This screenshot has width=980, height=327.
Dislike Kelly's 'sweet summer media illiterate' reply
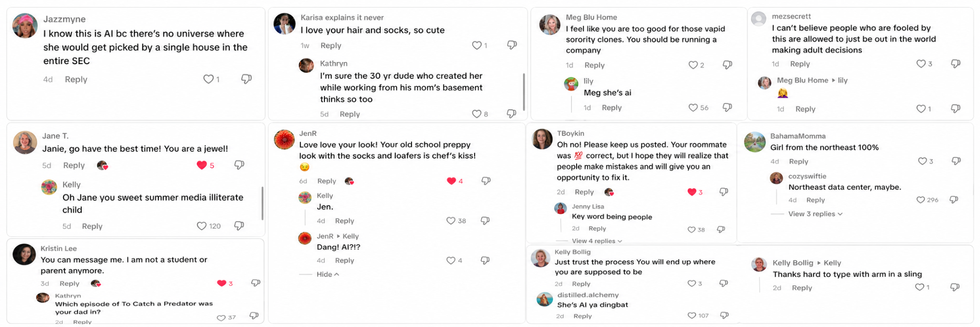239,226
